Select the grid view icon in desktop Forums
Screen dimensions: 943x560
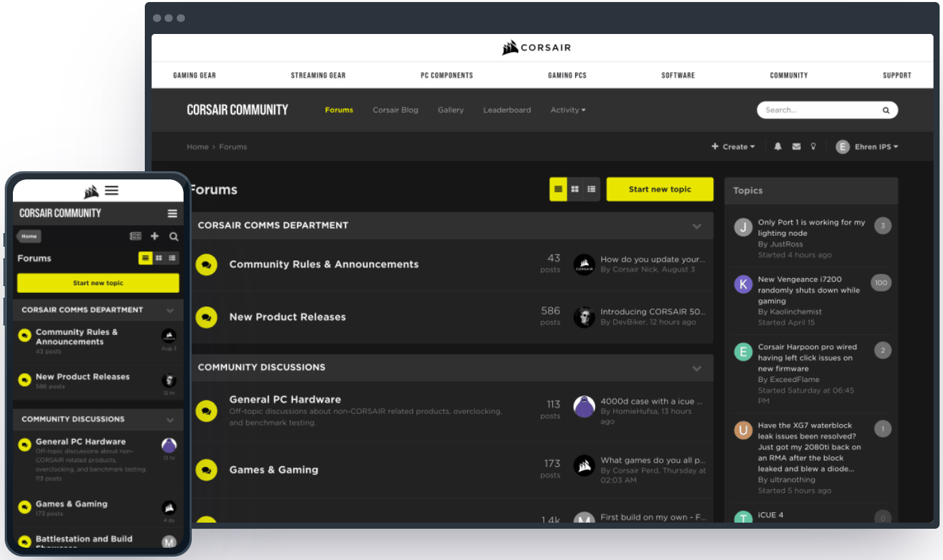(x=575, y=189)
